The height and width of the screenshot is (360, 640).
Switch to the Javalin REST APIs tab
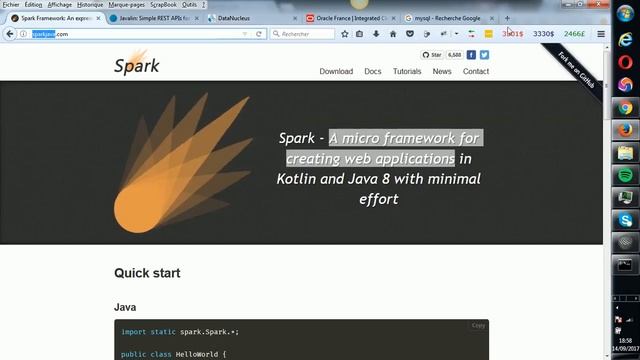point(154,18)
